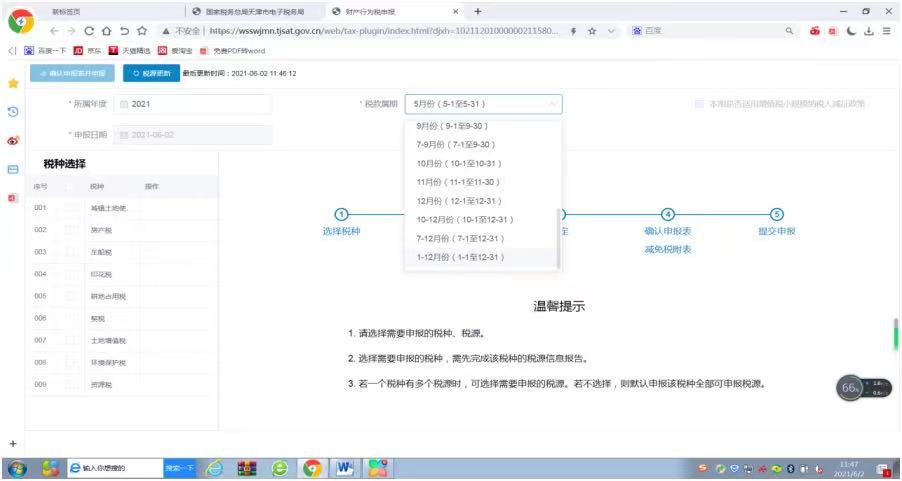The image size is (902, 481).
Task: Launch Internet Explorer from taskbar
Action: tap(215, 469)
